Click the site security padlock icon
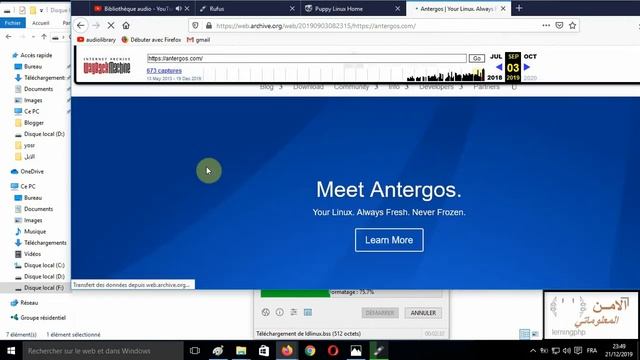Screen dimensions: 640x360 coord(209,25)
